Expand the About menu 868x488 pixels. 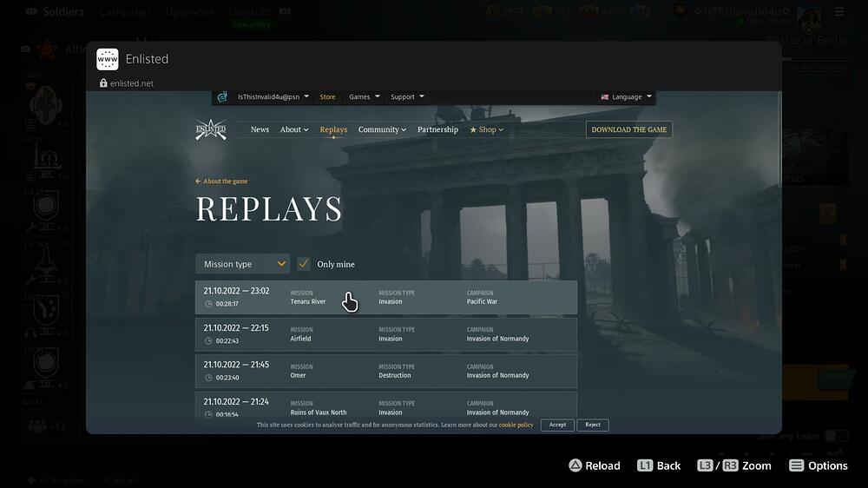pyautogui.click(x=294, y=129)
